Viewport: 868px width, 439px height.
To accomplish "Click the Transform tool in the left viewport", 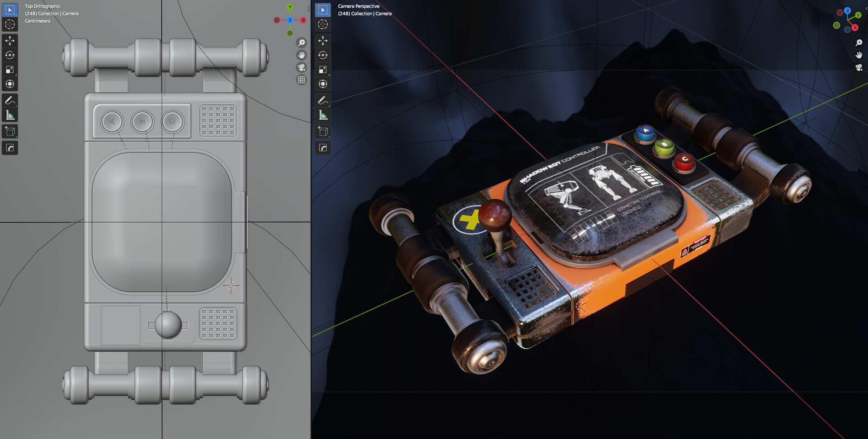I will tap(9, 84).
